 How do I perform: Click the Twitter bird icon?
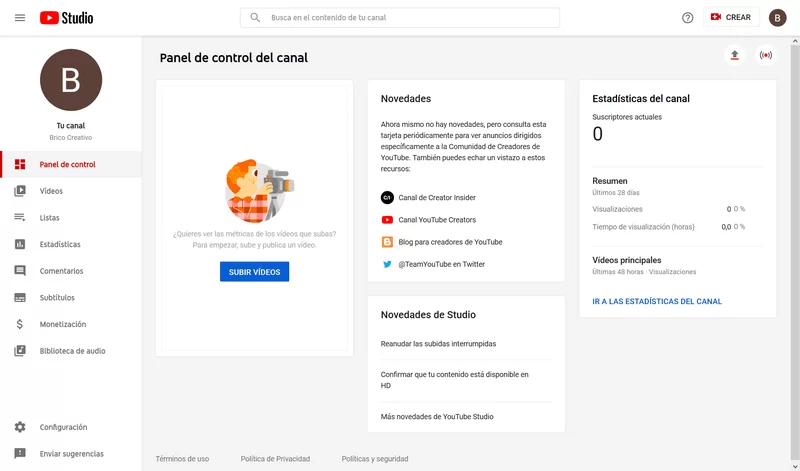click(x=387, y=264)
